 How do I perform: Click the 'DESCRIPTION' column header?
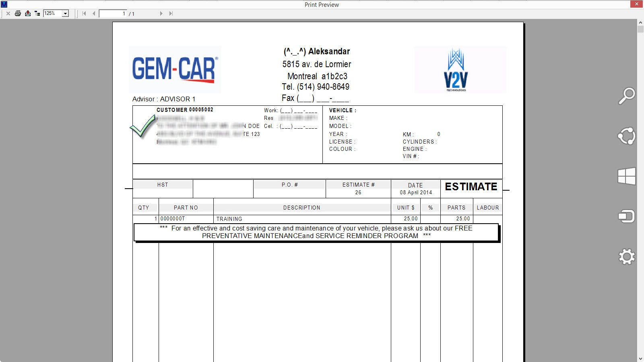click(x=302, y=208)
